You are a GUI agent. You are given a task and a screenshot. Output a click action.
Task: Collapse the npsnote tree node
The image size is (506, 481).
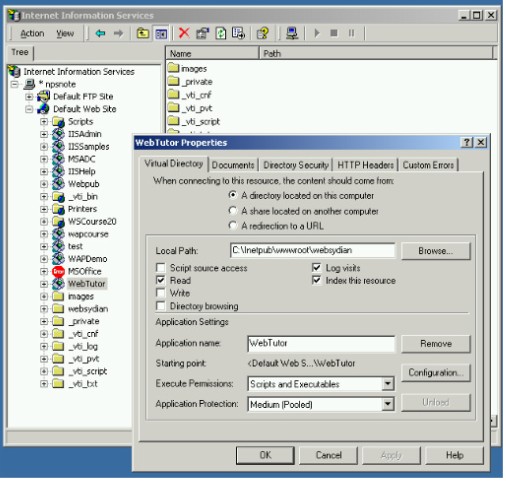click(x=15, y=84)
